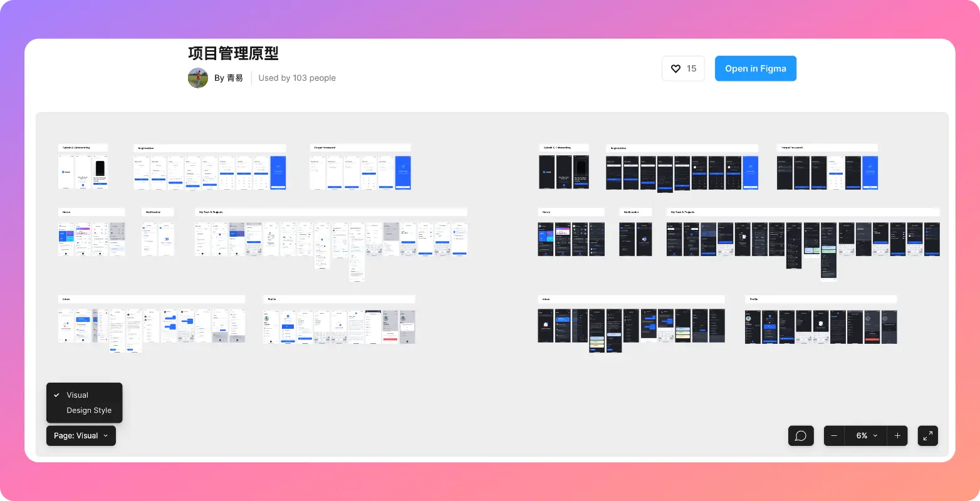Click the light-theme Home screens group

tap(91, 239)
